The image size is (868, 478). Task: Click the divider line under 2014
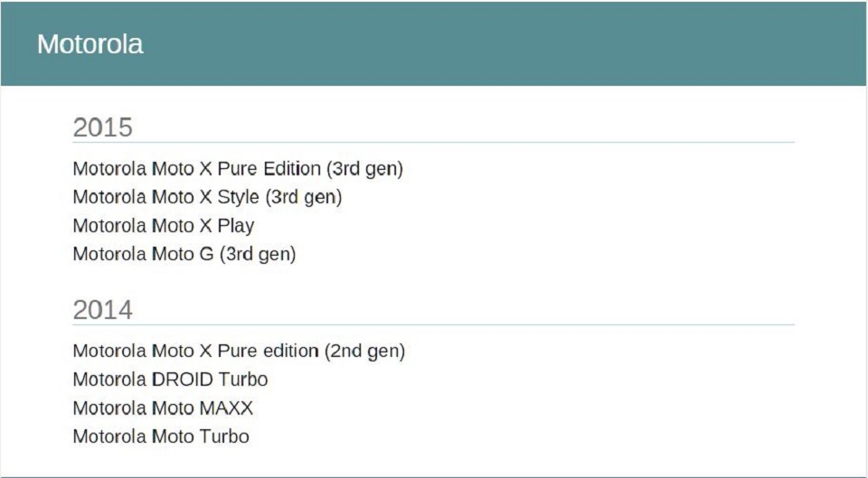tap(433, 324)
